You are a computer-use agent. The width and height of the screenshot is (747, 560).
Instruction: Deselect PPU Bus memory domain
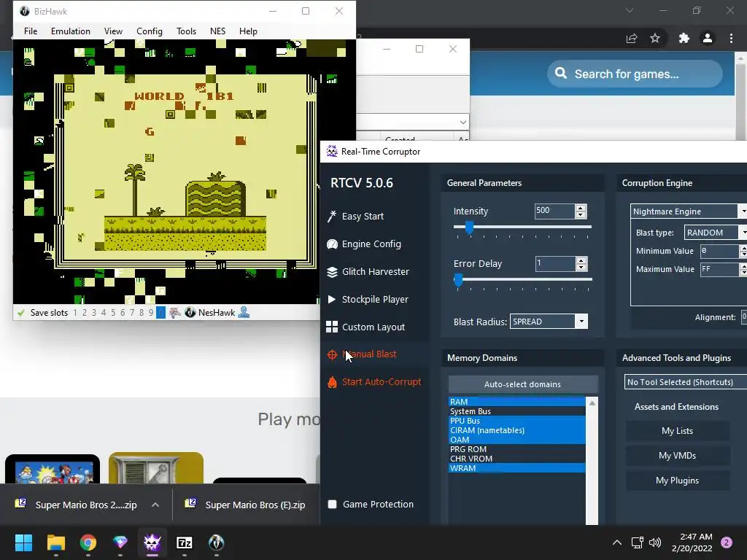(517, 421)
